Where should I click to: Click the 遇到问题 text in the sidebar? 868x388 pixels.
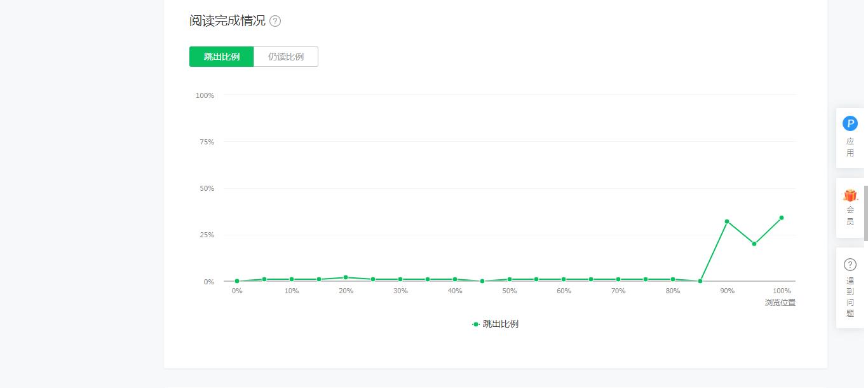pyautogui.click(x=850, y=297)
